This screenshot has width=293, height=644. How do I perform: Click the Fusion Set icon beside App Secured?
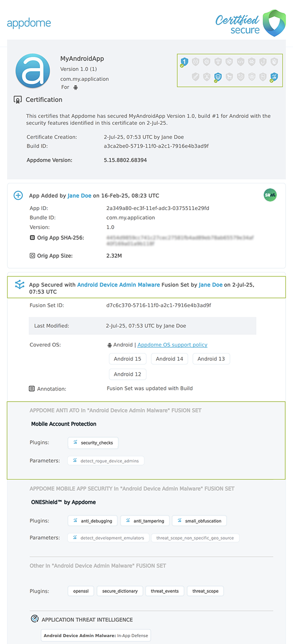coord(19,285)
